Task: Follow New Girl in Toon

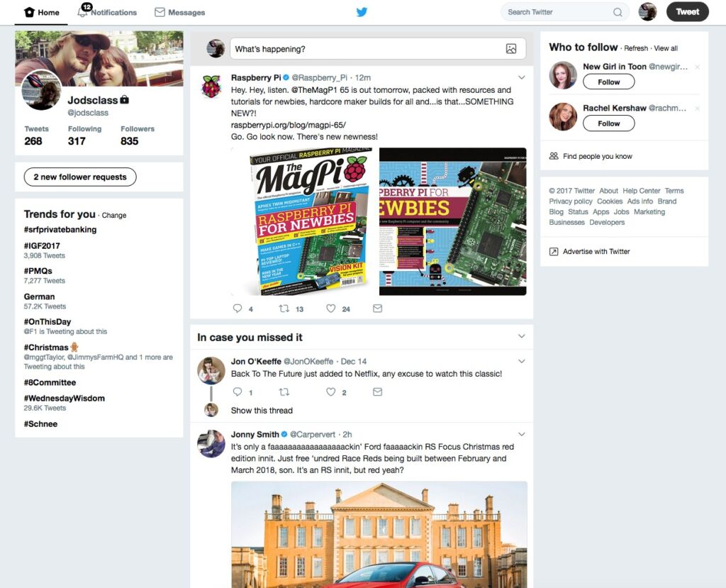Action: 608,82
